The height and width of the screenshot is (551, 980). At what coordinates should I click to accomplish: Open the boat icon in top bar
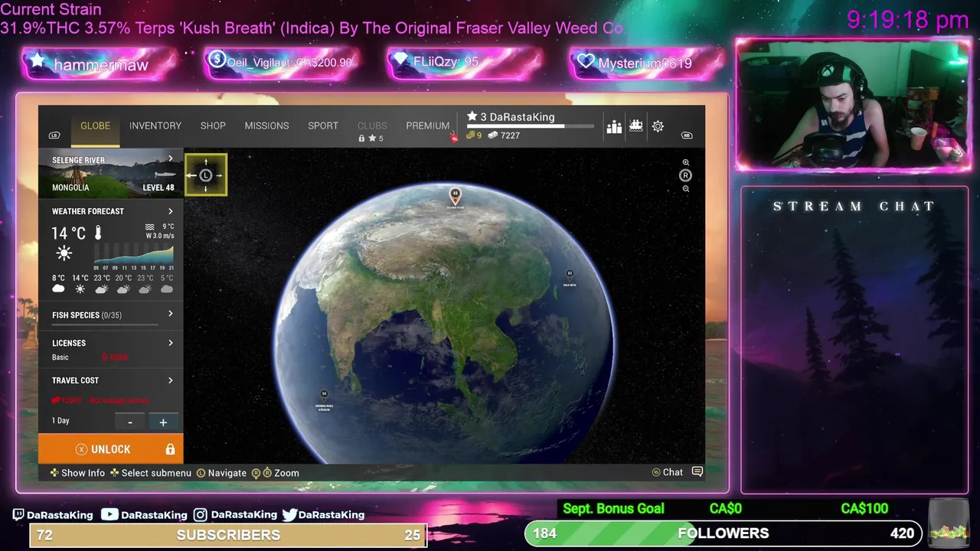pyautogui.click(x=636, y=126)
